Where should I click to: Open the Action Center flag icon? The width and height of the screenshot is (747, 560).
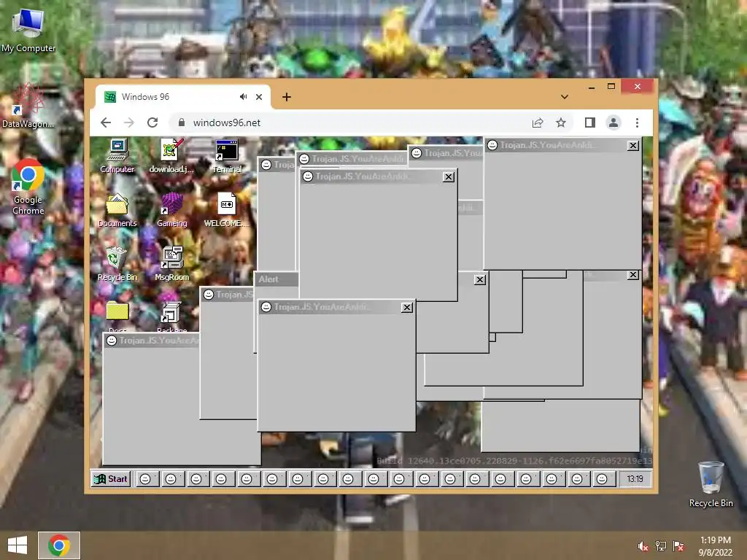point(678,545)
